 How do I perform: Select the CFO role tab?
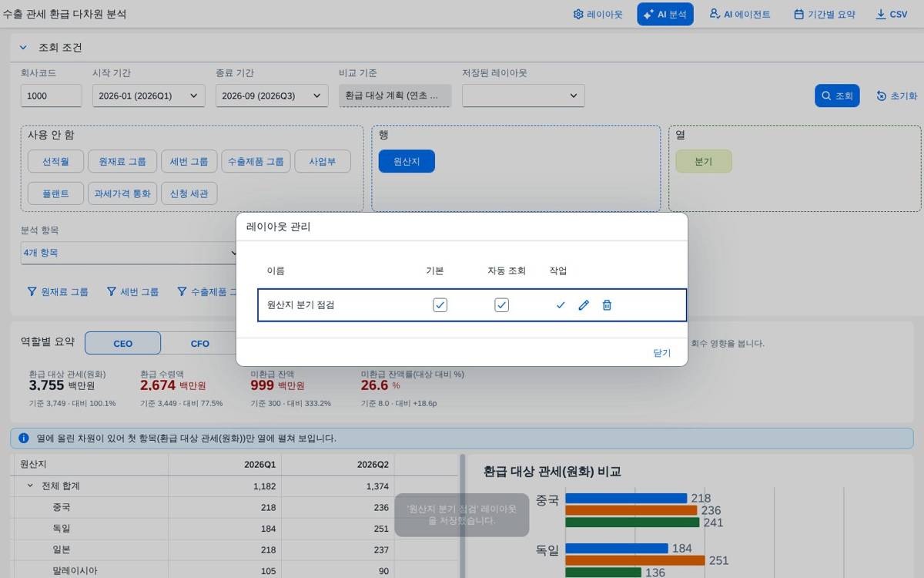pyautogui.click(x=199, y=343)
